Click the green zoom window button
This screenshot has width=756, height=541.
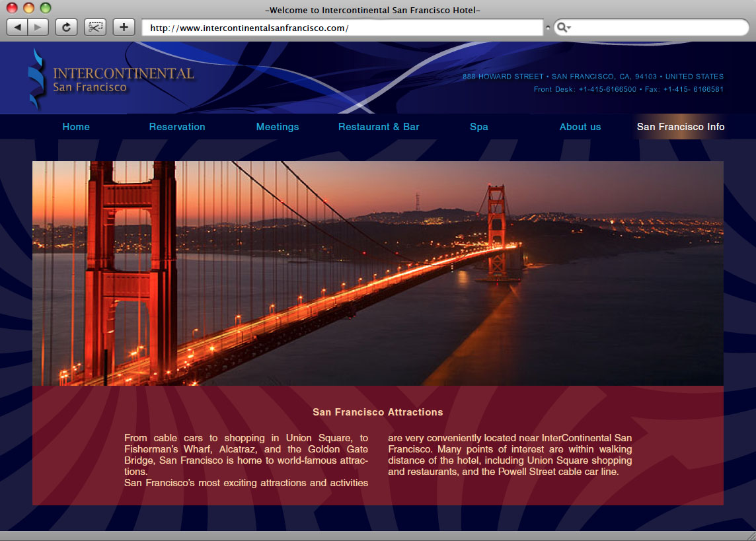coord(46,8)
